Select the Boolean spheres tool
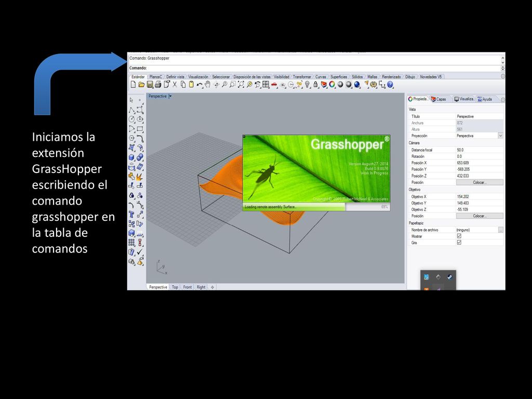Image resolution: width=532 pixels, height=399 pixels. click(x=140, y=157)
